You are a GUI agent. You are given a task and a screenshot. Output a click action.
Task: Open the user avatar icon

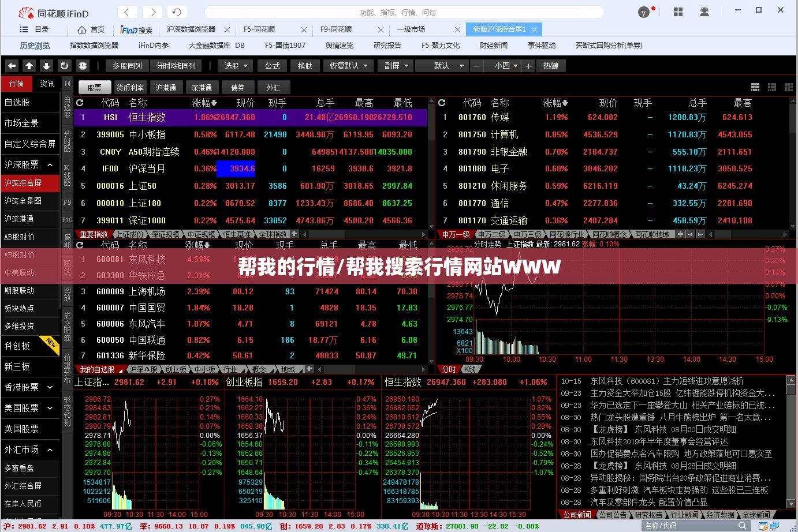tap(644, 12)
